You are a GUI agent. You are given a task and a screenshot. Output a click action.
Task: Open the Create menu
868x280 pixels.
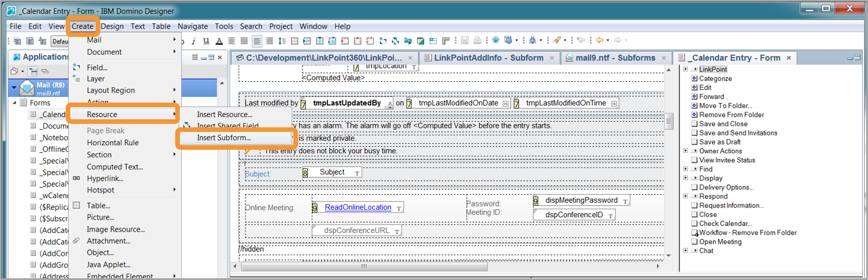[x=82, y=26]
